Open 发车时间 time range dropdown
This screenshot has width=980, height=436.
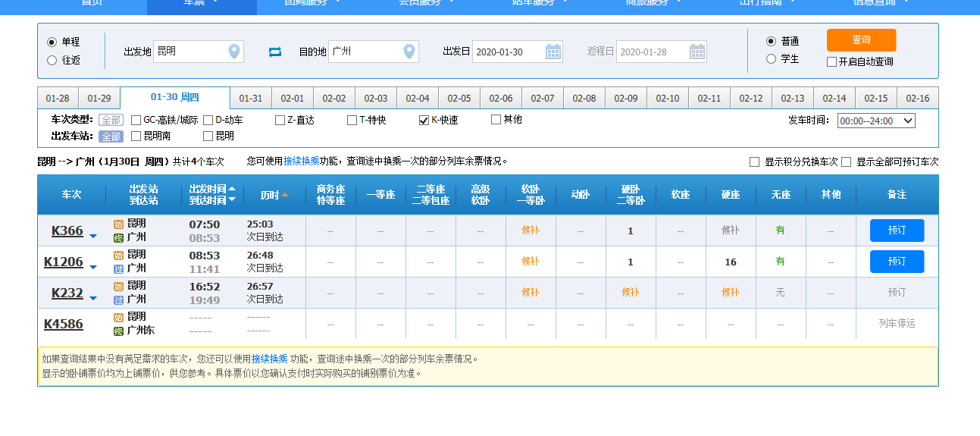click(x=876, y=121)
